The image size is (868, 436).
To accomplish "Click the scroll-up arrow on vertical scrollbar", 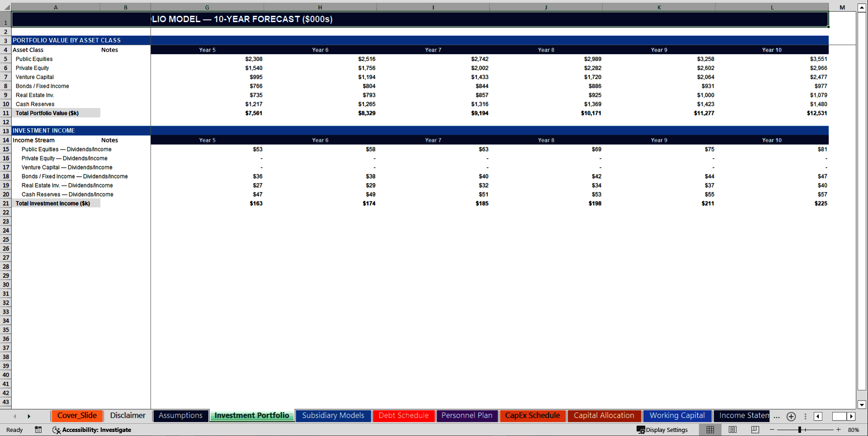I will click(861, 7).
